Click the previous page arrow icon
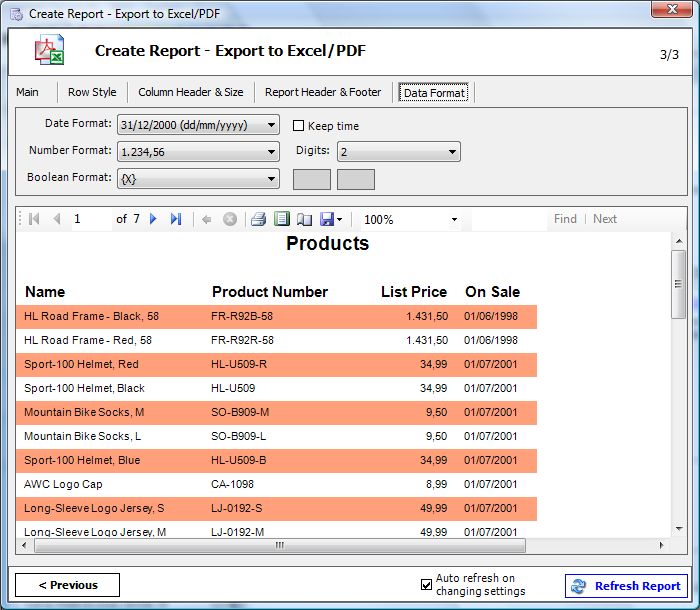The width and height of the screenshot is (700, 610). (57, 219)
